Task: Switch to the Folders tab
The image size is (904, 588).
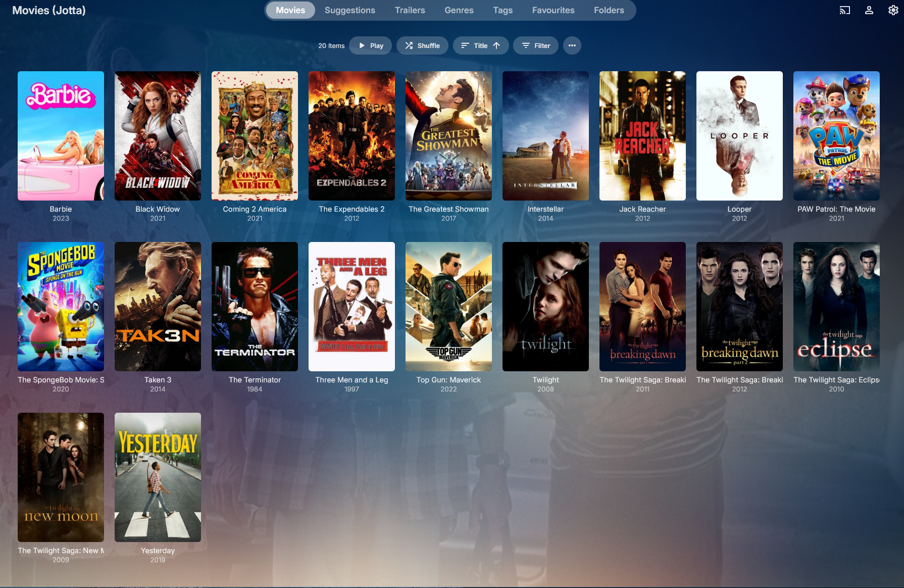Action: click(x=609, y=10)
